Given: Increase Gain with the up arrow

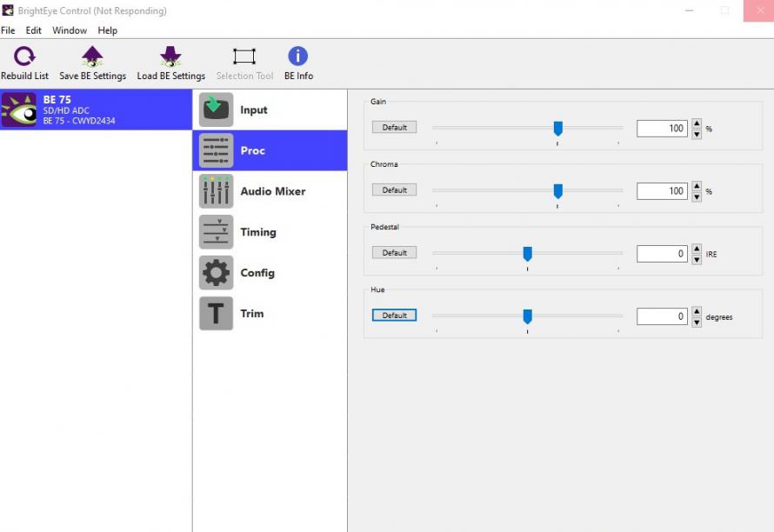Looking at the screenshot, I should pyautogui.click(x=697, y=123).
